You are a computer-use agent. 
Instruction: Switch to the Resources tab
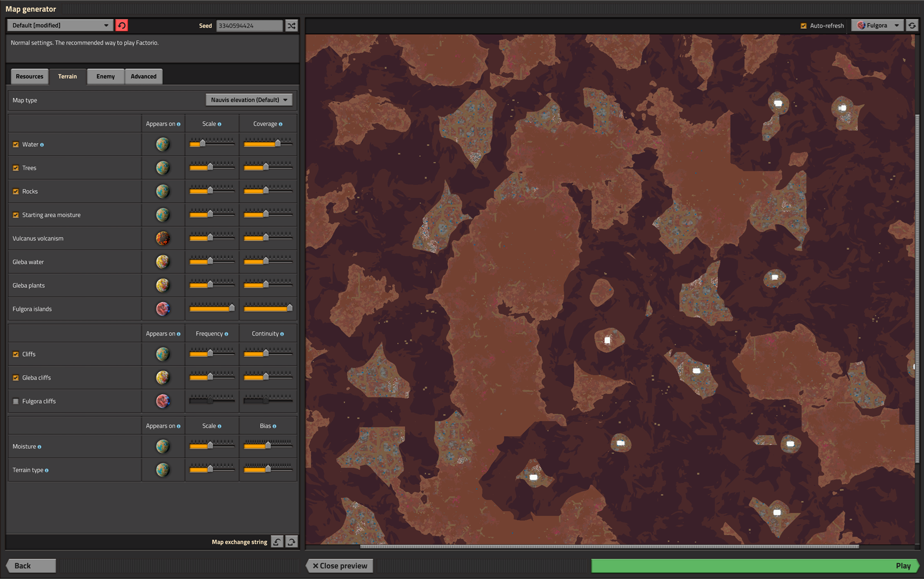click(x=30, y=77)
